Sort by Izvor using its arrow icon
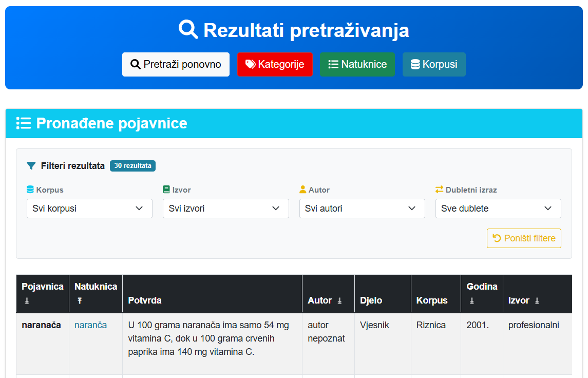 (537, 301)
